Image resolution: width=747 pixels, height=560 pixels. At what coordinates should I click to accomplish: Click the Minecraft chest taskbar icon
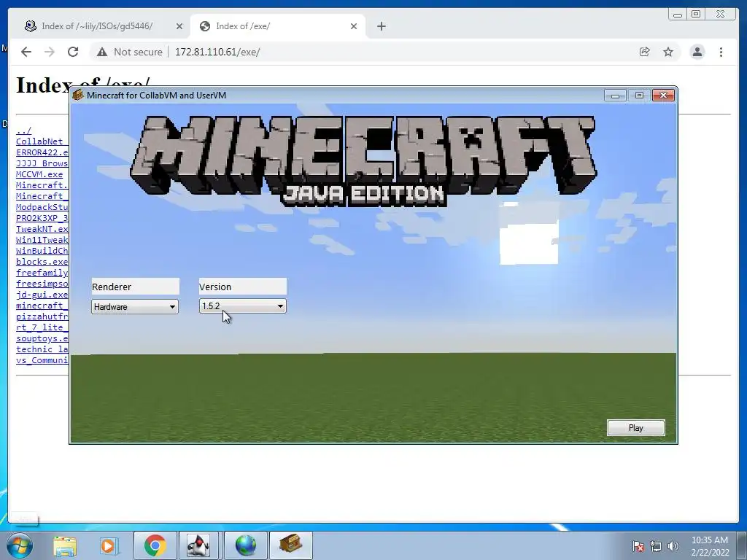(290, 545)
